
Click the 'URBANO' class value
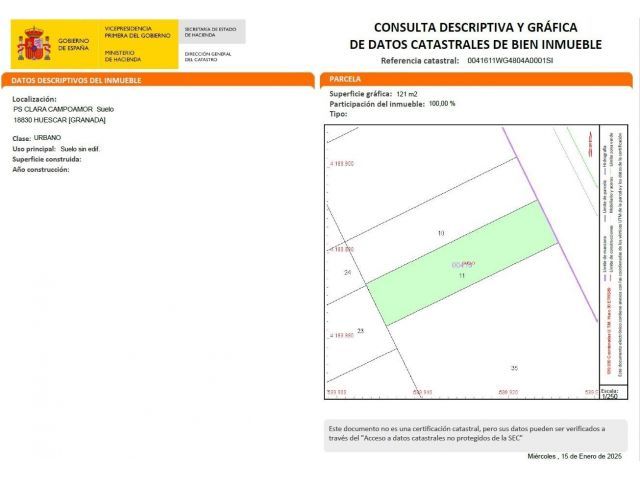47,138
